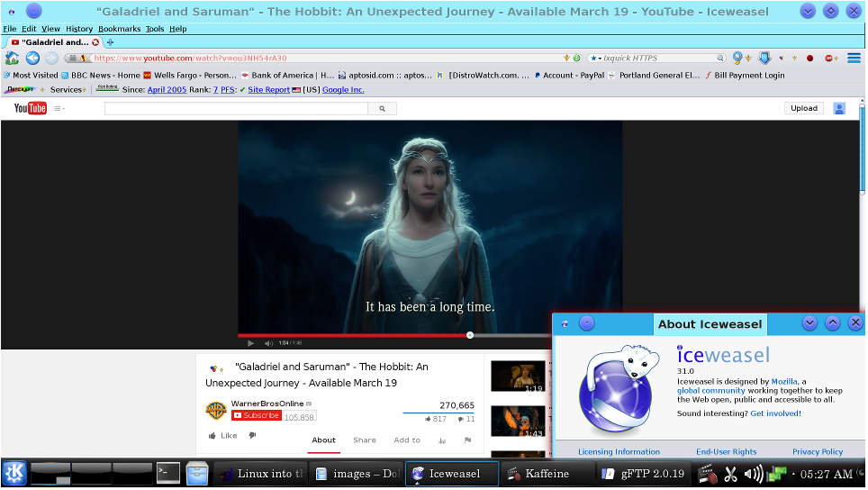
Task: Click the global community link
Action: point(710,390)
